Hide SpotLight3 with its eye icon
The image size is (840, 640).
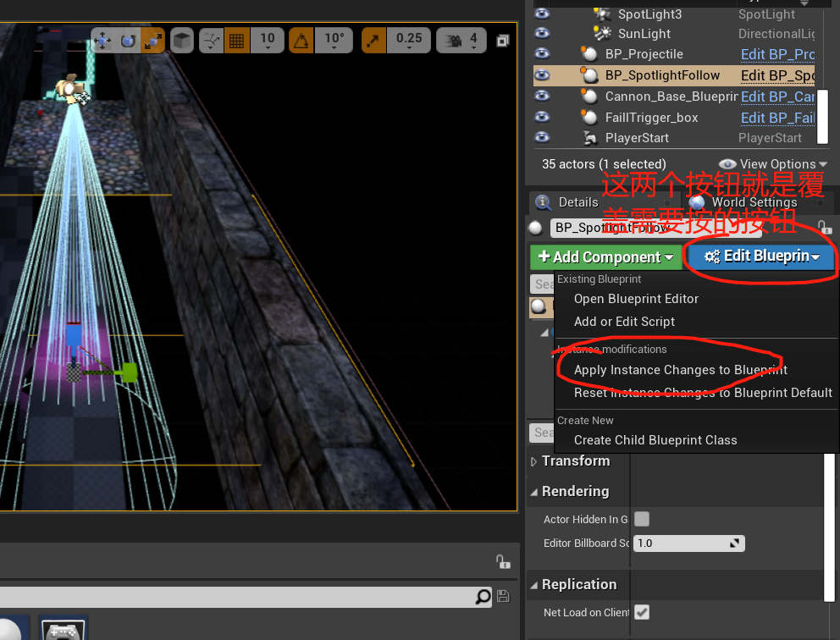pos(542,14)
